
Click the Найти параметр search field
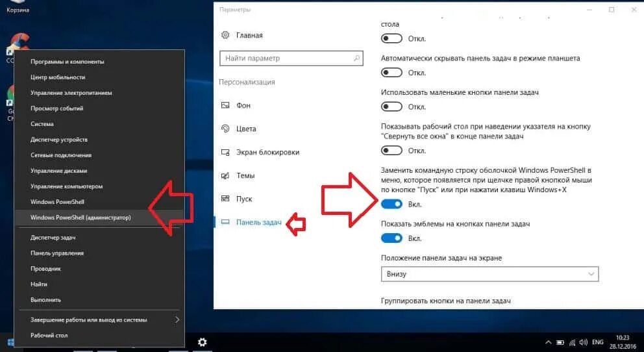291,58
